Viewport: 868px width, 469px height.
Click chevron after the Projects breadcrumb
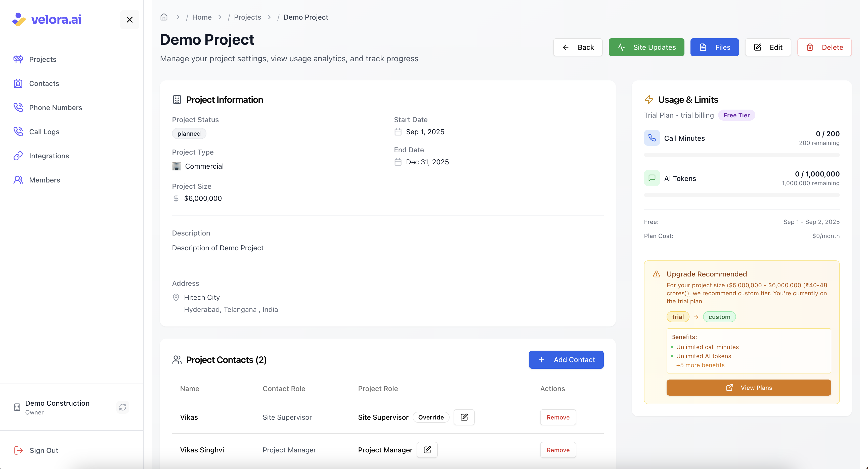269,17
